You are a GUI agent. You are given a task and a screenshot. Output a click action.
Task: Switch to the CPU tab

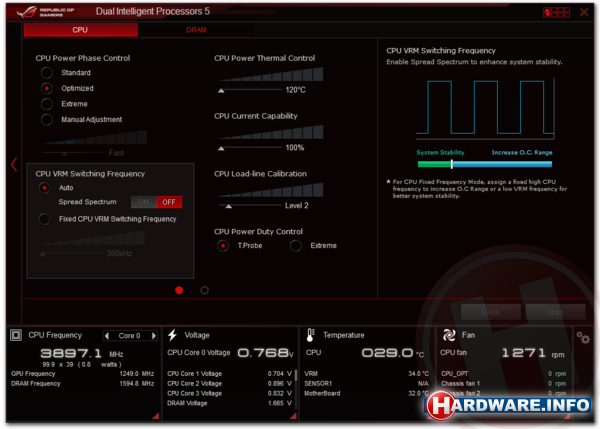[x=80, y=30]
